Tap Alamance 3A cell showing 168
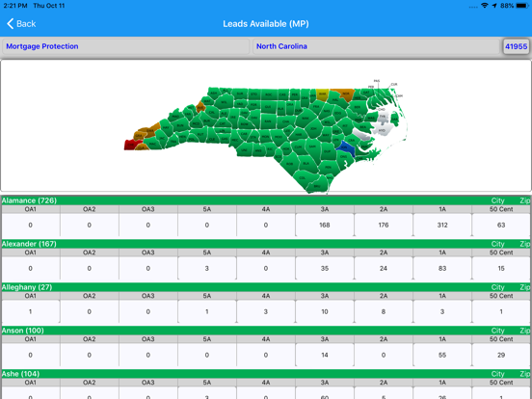Image resolution: width=532 pixels, height=399 pixels. [x=325, y=225]
